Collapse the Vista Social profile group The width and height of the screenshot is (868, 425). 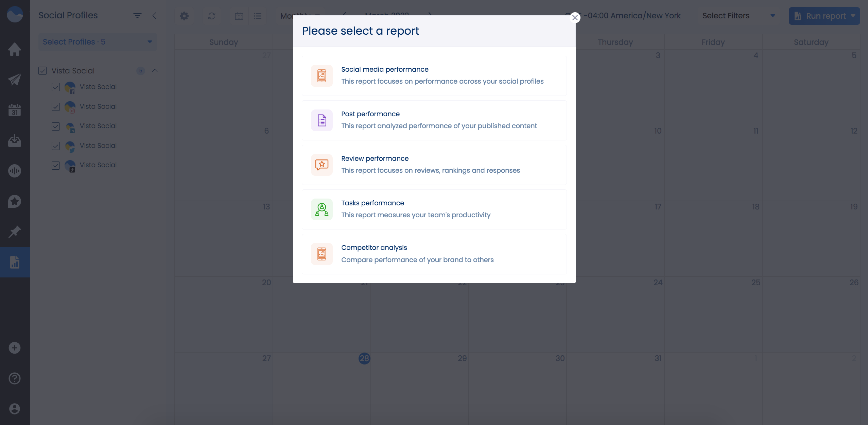[x=155, y=70]
